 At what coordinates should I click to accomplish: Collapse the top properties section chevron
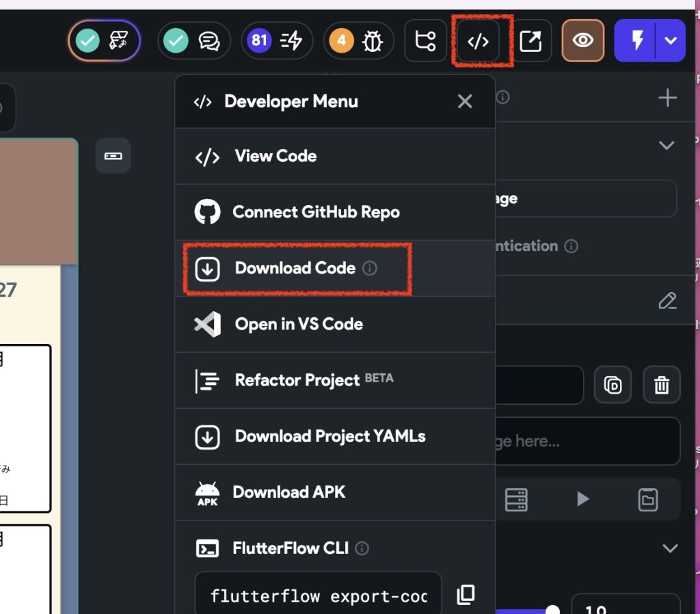pos(666,146)
